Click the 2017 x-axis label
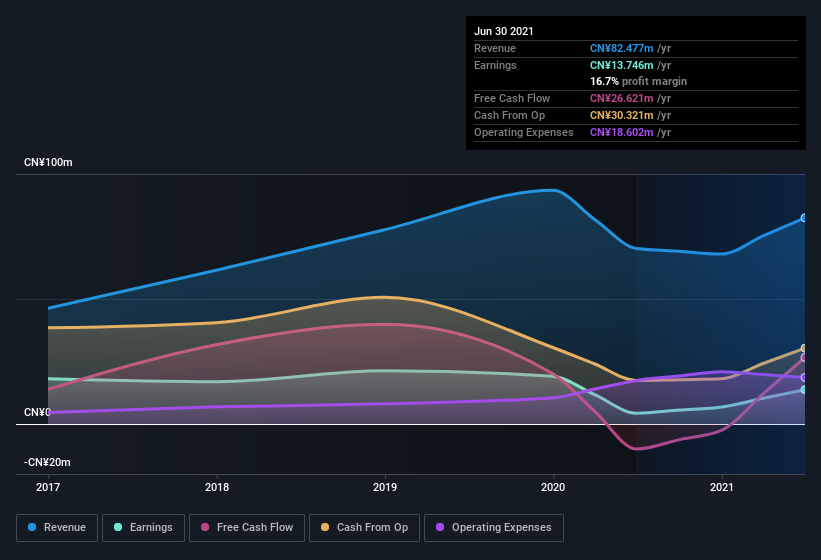 (48, 487)
